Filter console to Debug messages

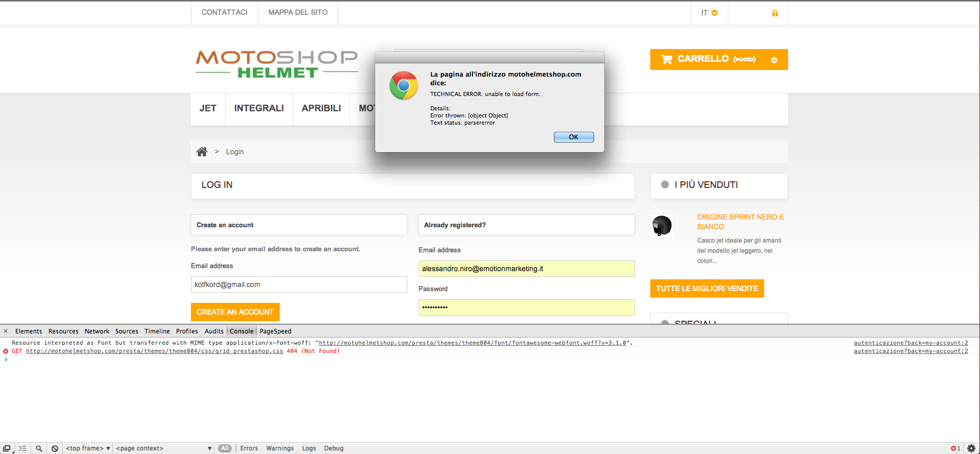pyautogui.click(x=334, y=448)
